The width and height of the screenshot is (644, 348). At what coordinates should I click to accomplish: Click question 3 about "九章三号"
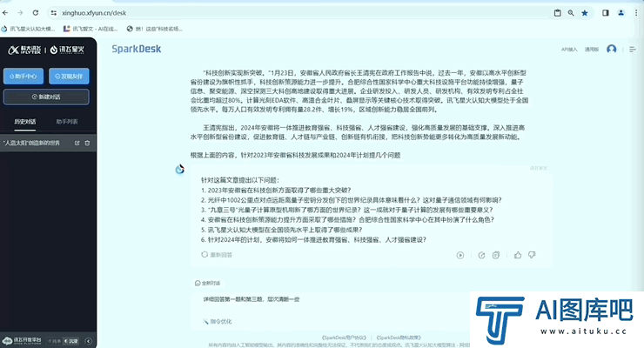click(x=347, y=211)
